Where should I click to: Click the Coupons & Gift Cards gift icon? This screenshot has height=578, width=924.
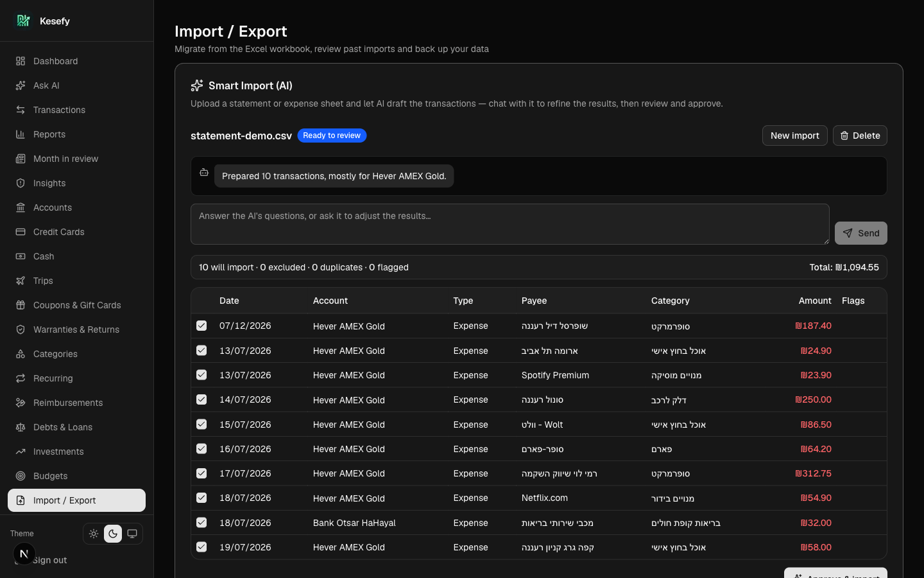(21, 305)
